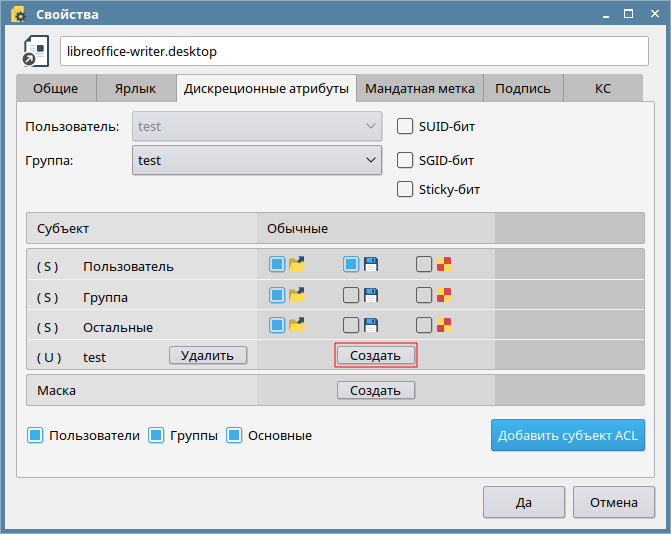Open the Группа dropdown list
This screenshot has width=671, height=534.
(x=256, y=160)
